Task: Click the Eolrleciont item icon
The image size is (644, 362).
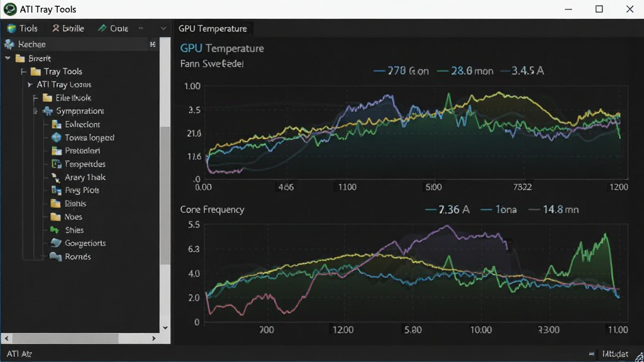Action: coord(56,124)
